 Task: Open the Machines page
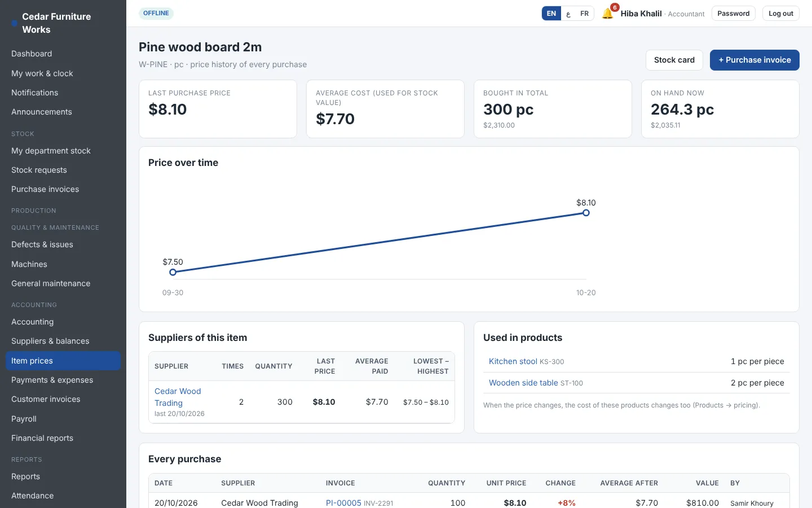[63, 264]
